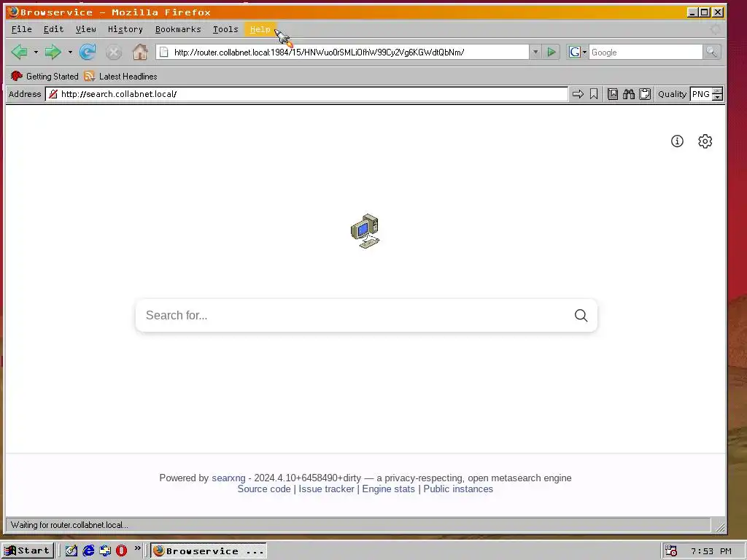Select the Browservice taskbar button
The height and width of the screenshot is (560, 747).
click(209, 551)
